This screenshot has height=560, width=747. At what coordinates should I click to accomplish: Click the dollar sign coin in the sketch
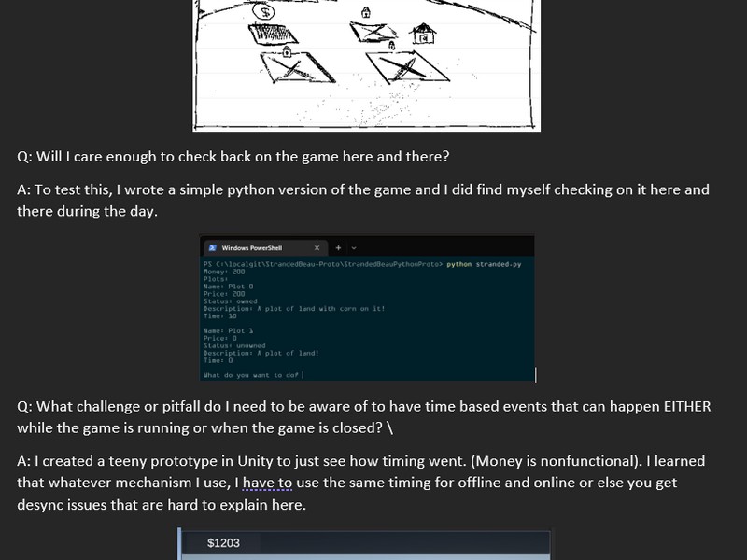[264, 12]
